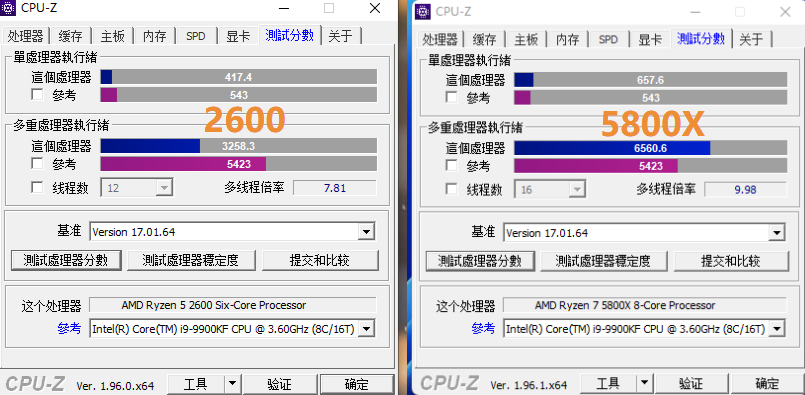Click the Ver. 1.96.1.x64 version text
The image size is (805, 395).
coord(529,385)
